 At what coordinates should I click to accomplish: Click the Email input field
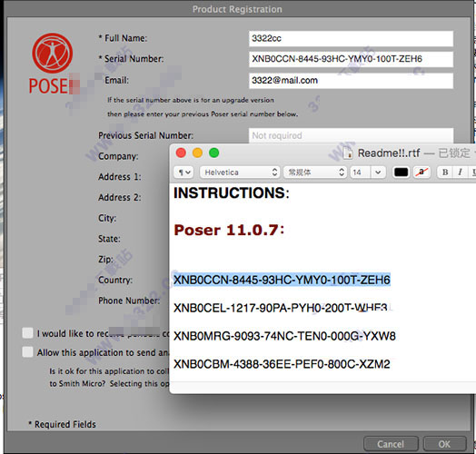tap(351, 81)
